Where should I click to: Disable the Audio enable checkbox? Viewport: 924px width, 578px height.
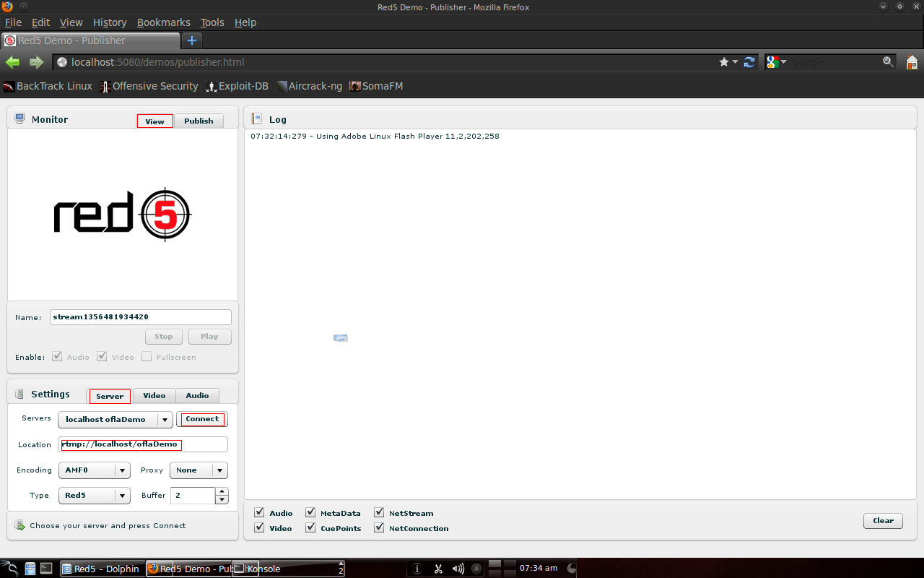pos(56,356)
